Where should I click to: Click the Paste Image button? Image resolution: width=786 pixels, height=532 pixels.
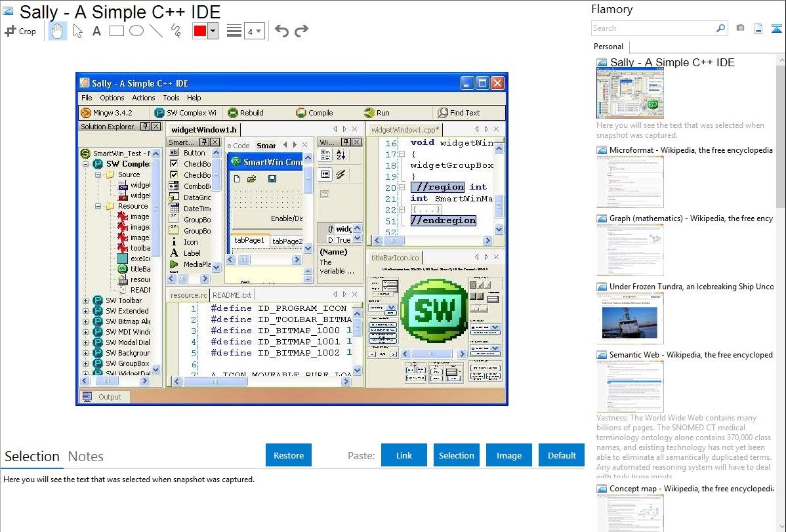pyautogui.click(x=508, y=455)
